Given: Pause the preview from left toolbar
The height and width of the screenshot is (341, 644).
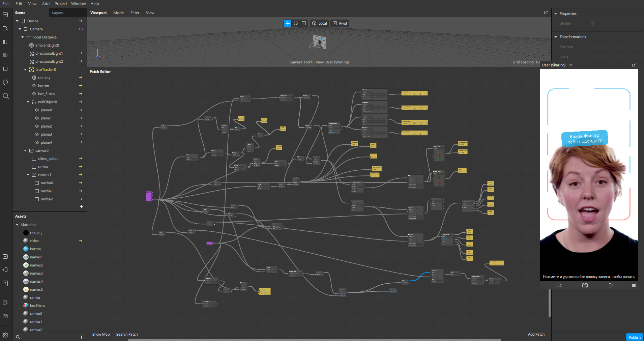Looking at the screenshot, I should pyautogui.click(x=5, y=42).
